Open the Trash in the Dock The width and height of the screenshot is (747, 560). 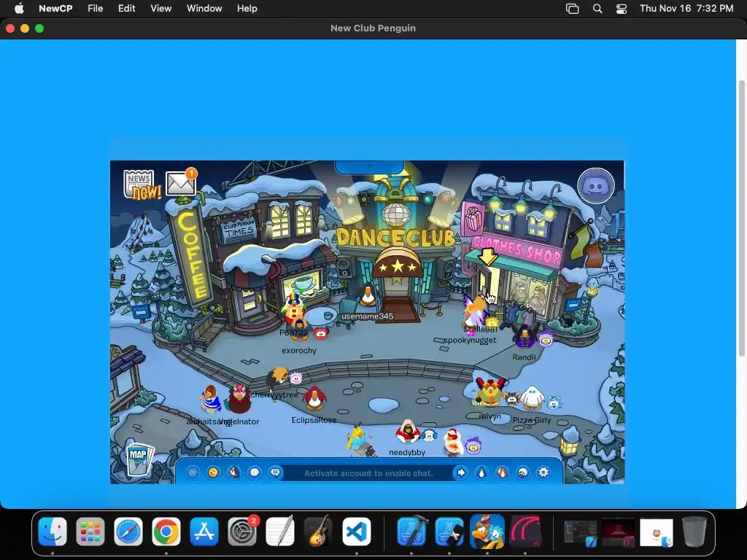pos(694,532)
